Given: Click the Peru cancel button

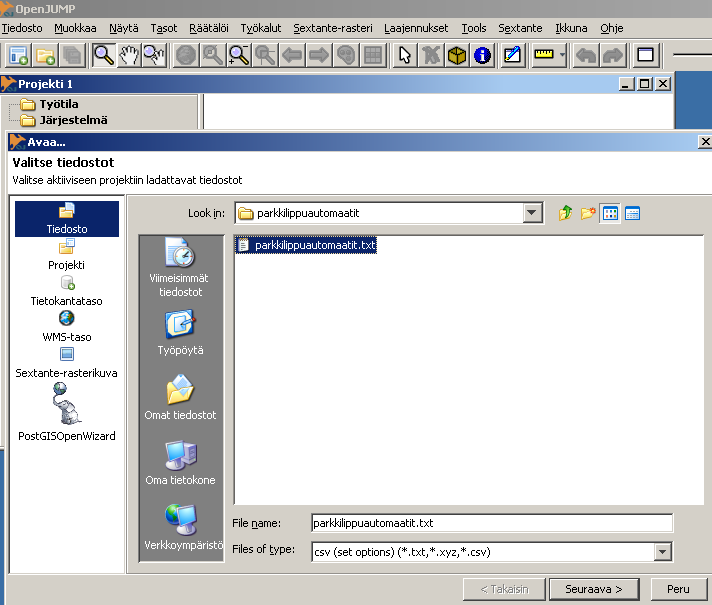Looking at the screenshot, I should tap(678, 589).
